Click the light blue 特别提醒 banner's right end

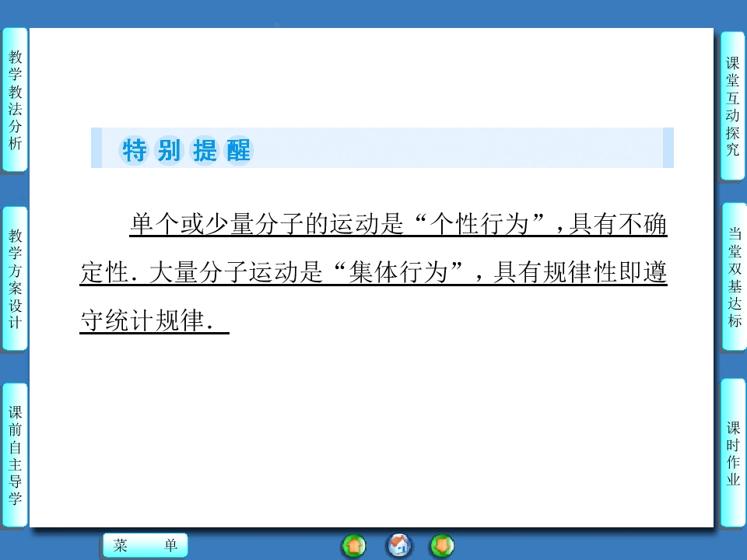pos(667,148)
